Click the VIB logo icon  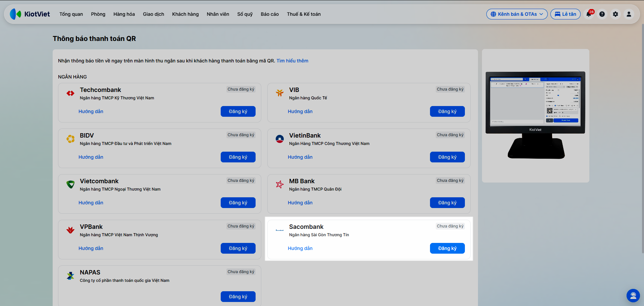click(280, 93)
